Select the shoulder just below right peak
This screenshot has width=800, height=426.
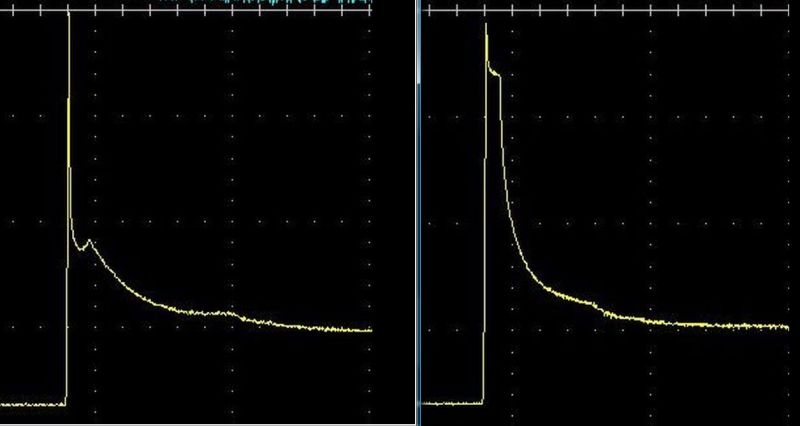pos(493,70)
